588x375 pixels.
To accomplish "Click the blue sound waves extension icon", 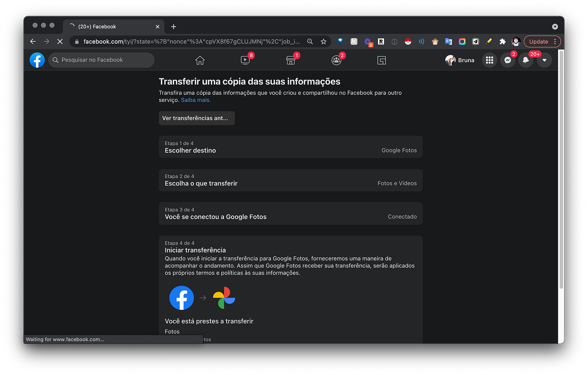I will pyautogui.click(x=421, y=41).
